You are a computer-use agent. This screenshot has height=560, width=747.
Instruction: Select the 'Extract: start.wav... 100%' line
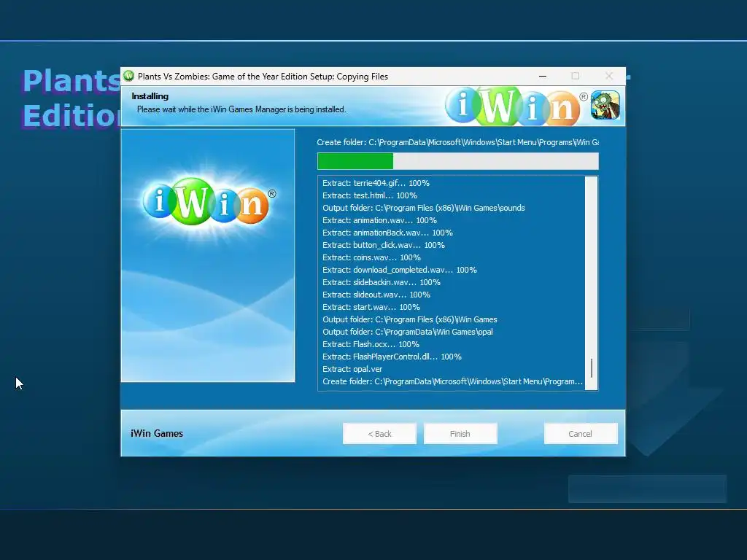pyautogui.click(x=371, y=307)
